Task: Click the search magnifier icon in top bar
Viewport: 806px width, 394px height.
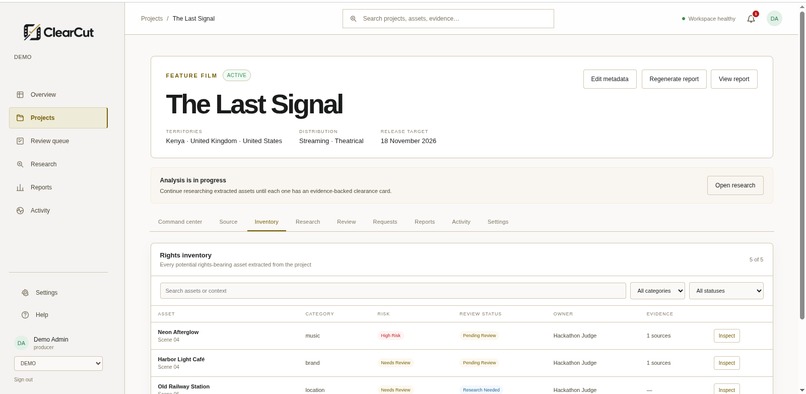Action: [x=353, y=19]
